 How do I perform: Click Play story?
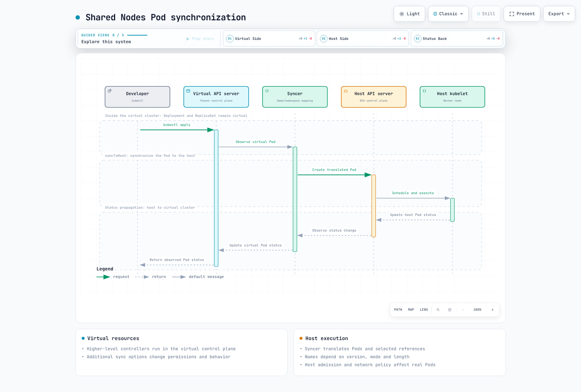pos(200,39)
